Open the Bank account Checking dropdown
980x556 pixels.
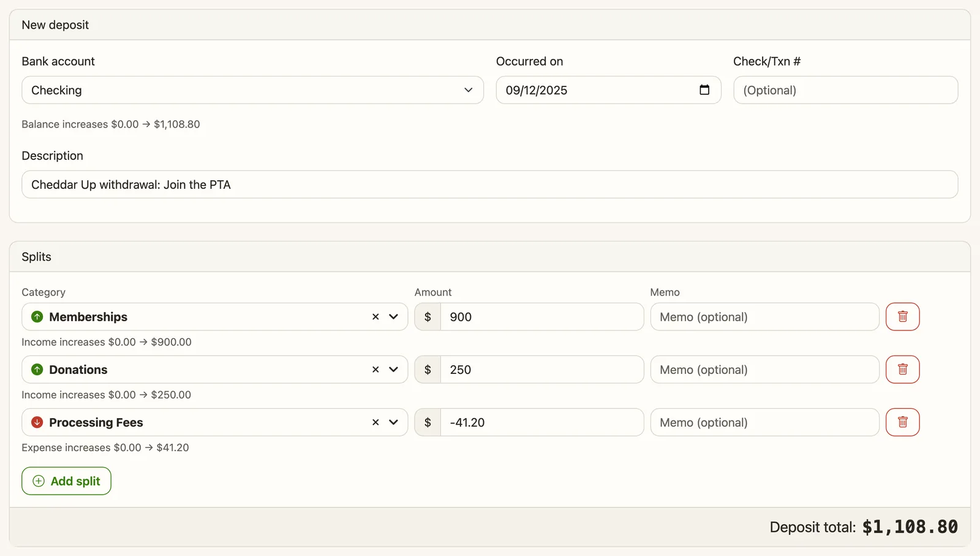[x=252, y=90]
